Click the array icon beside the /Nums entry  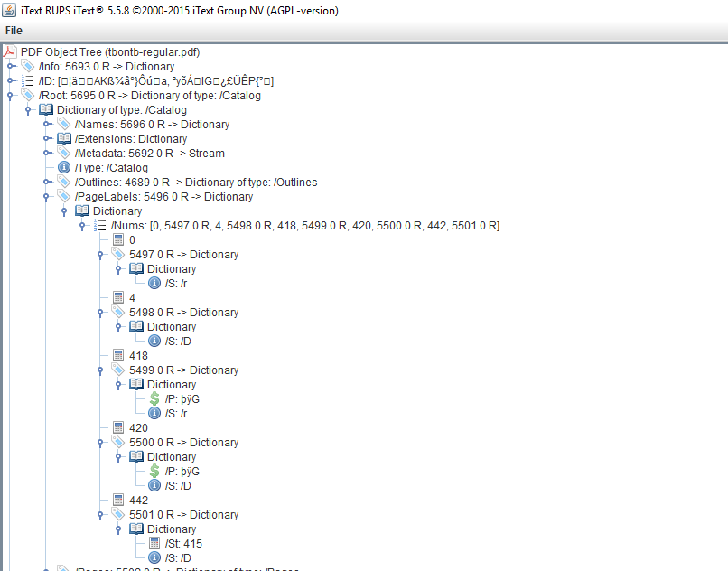coord(100,225)
